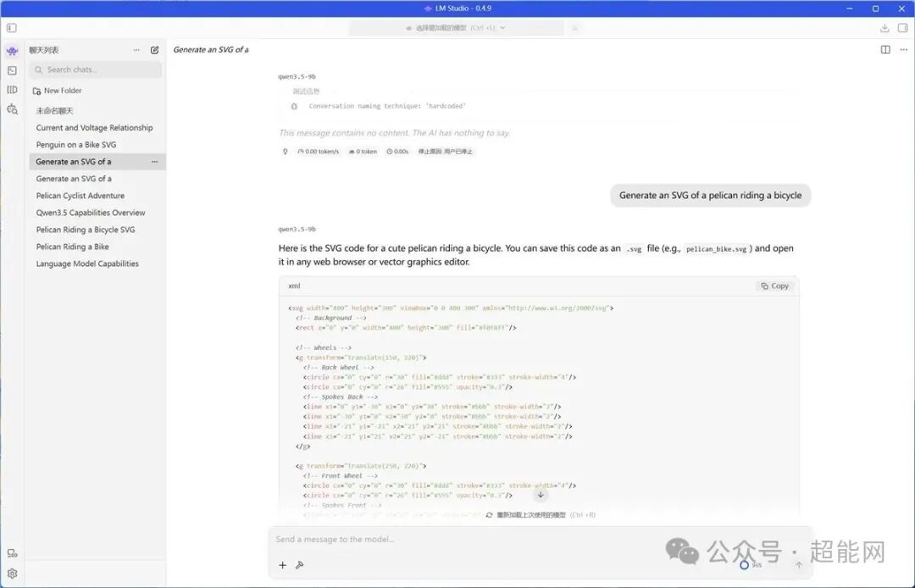Click the chat title 'Generate an SVG of a'

point(211,50)
